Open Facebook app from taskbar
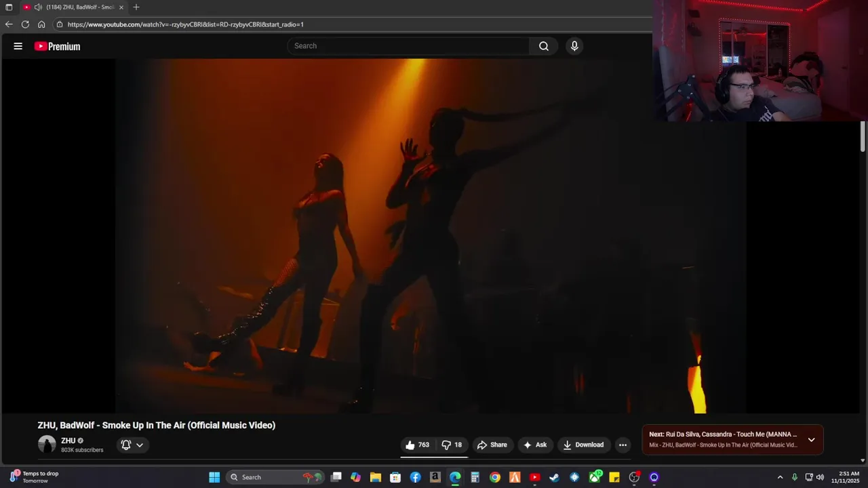This screenshot has height=488, width=868. click(x=415, y=477)
